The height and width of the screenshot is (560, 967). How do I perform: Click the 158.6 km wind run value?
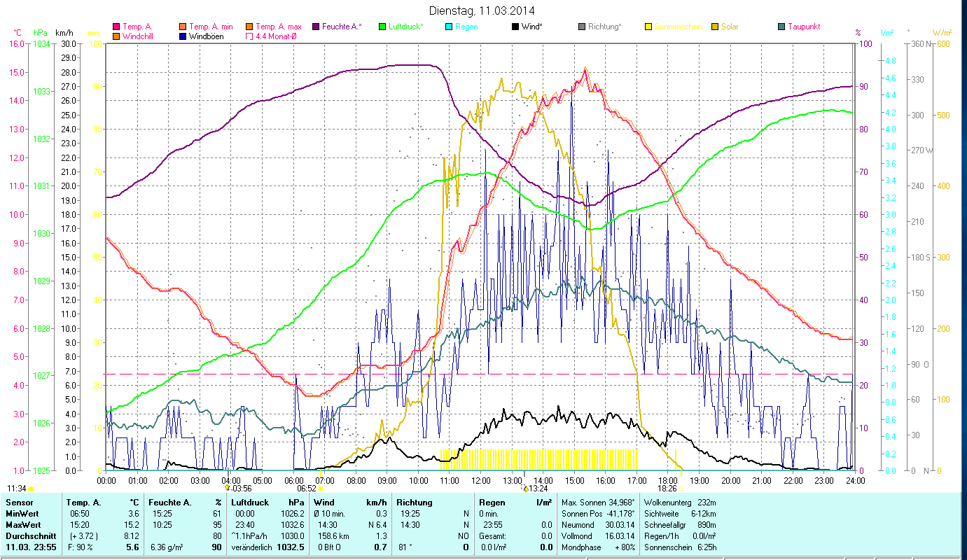coord(332,535)
